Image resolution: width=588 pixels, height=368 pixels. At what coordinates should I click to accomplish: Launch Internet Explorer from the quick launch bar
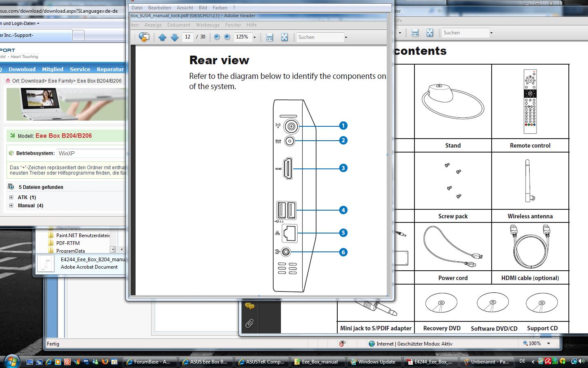coord(49,362)
